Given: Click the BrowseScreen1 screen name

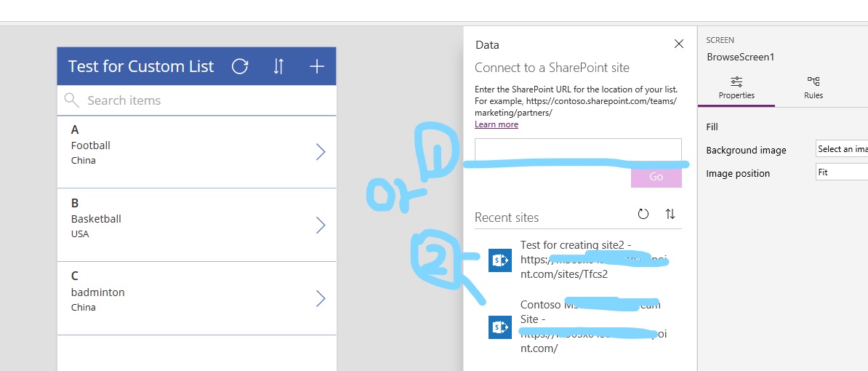Looking at the screenshot, I should (740, 57).
